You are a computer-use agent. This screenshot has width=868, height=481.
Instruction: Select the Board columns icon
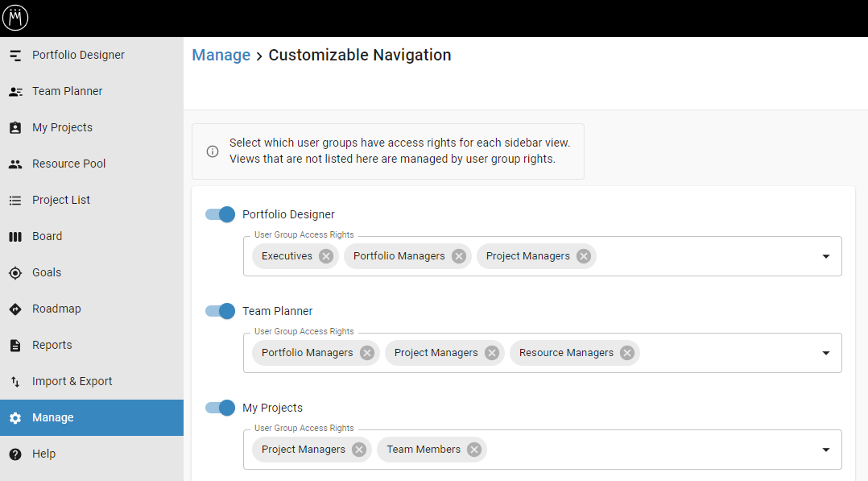click(15, 237)
